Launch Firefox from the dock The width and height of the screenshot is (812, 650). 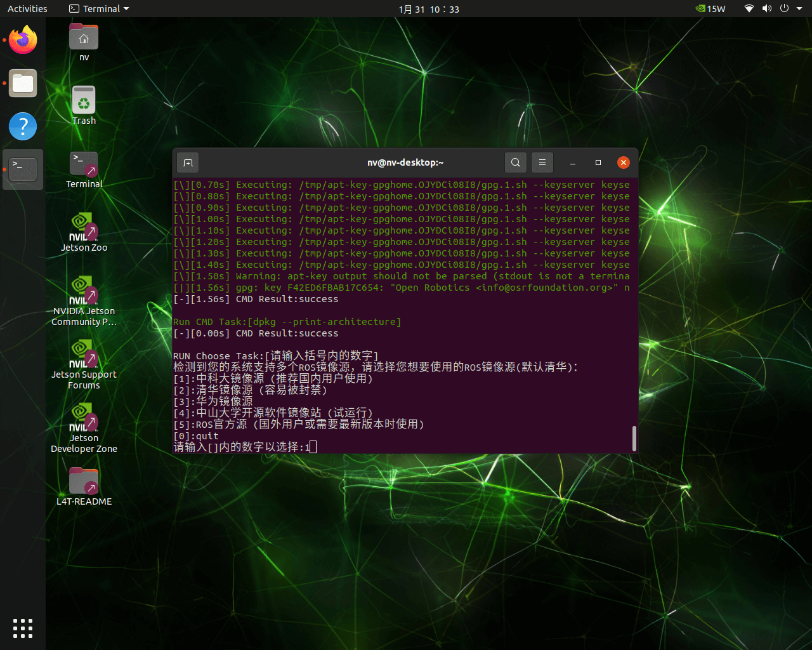23,40
